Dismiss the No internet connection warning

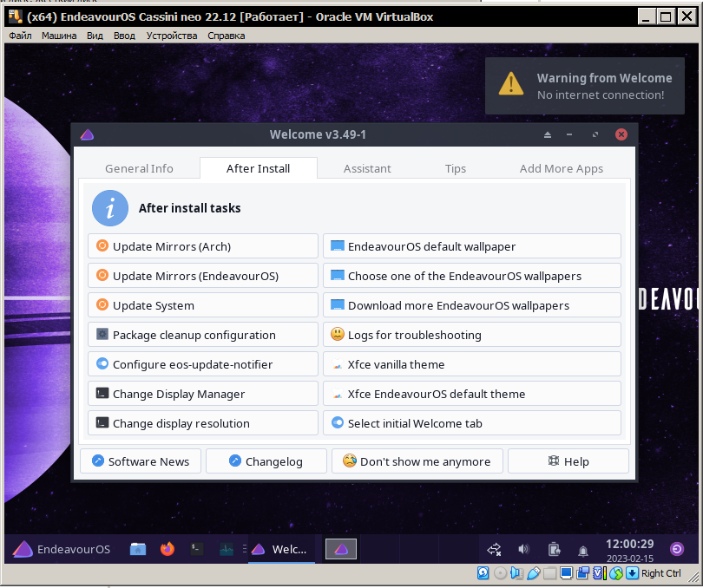(x=585, y=86)
